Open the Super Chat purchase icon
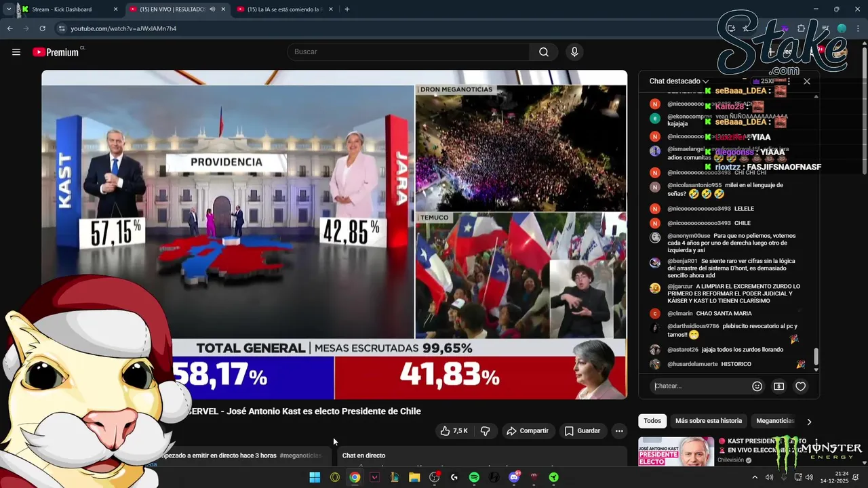This screenshot has height=488, width=868. coord(778,386)
